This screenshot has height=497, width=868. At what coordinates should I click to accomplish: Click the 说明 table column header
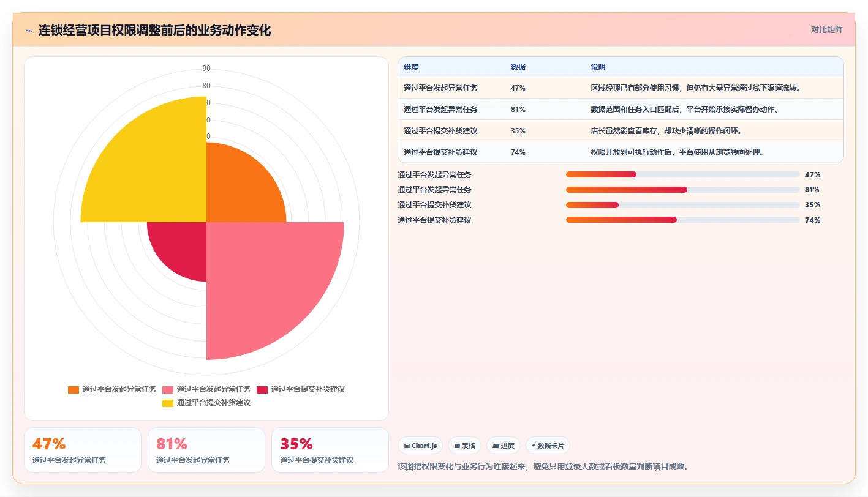[x=598, y=67]
